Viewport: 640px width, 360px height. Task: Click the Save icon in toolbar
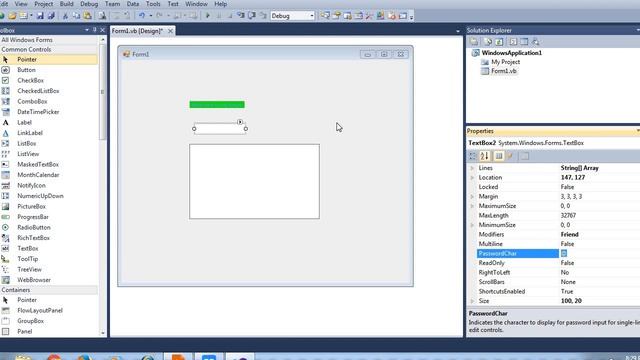(x=40, y=16)
